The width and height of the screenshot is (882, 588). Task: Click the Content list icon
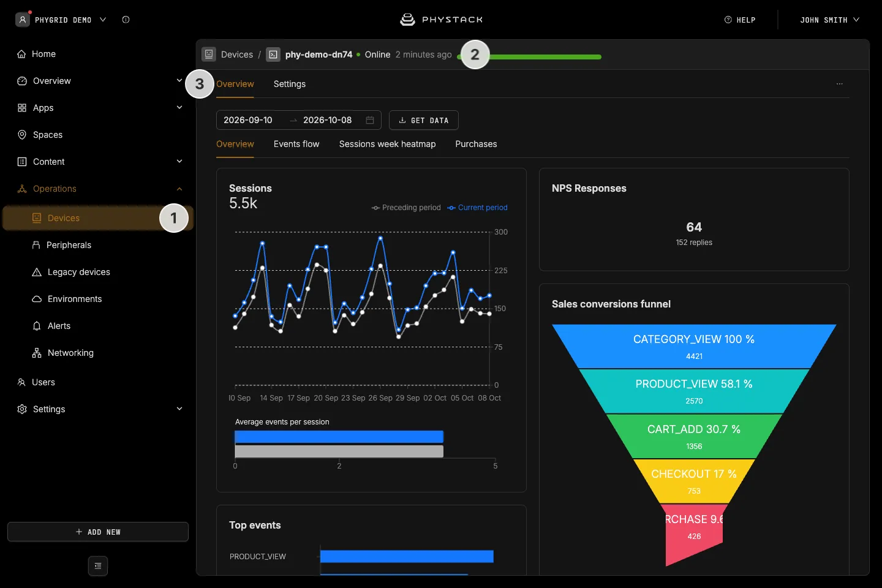(22, 162)
